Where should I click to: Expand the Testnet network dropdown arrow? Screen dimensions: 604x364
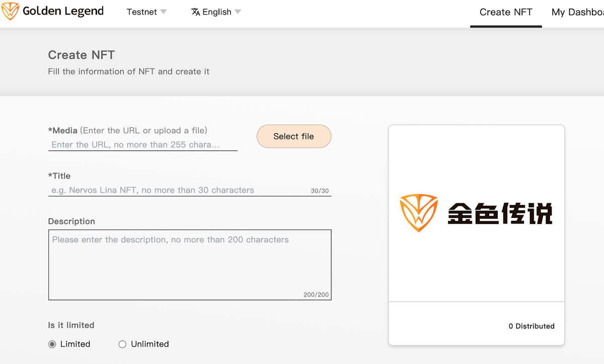pos(163,12)
